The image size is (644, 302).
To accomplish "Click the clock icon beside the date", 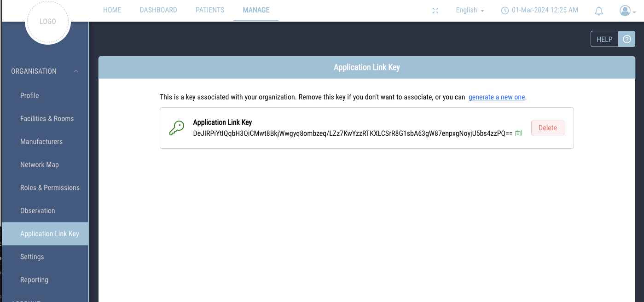I will pyautogui.click(x=505, y=10).
